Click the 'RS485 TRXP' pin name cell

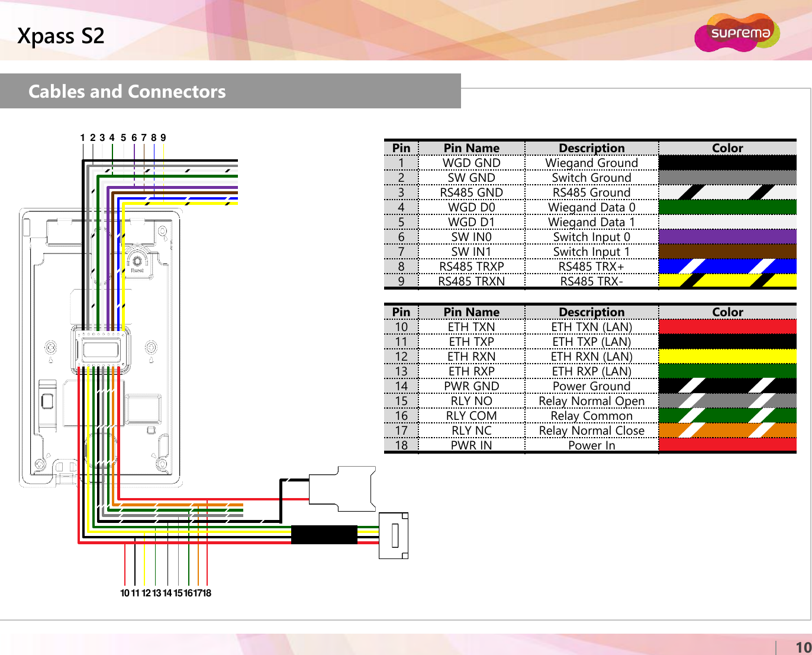472,267
